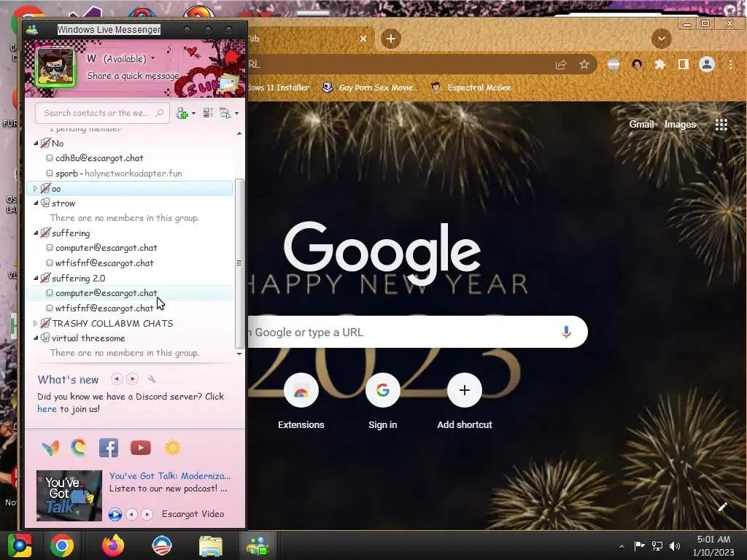Click the Add shortcut tile
The width and height of the screenshot is (747, 560).
coord(465,402)
